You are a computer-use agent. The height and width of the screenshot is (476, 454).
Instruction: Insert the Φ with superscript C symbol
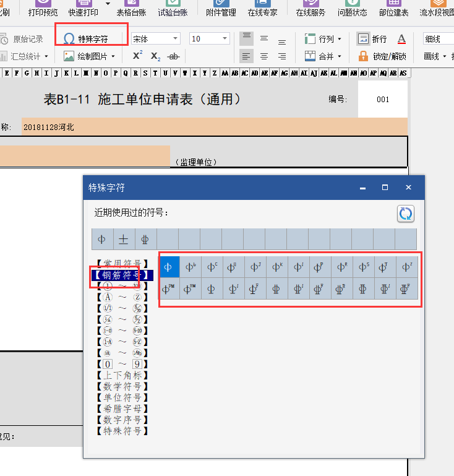212,267
